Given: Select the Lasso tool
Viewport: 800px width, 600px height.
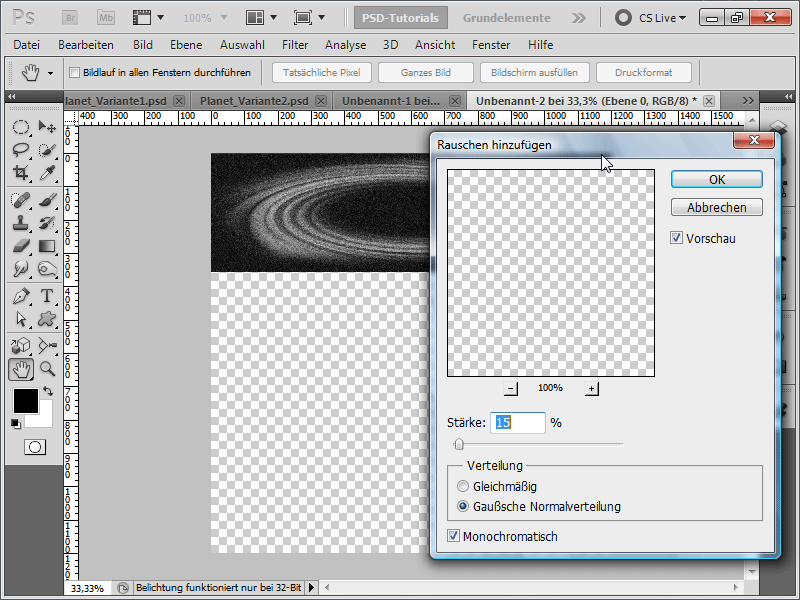Looking at the screenshot, I should click(20, 149).
